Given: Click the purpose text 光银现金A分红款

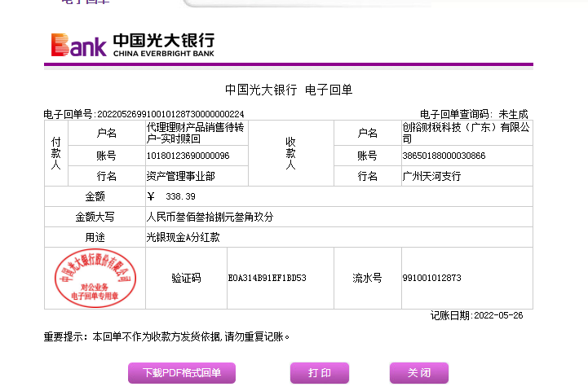Looking at the screenshot, I should (x=183, y=238).
